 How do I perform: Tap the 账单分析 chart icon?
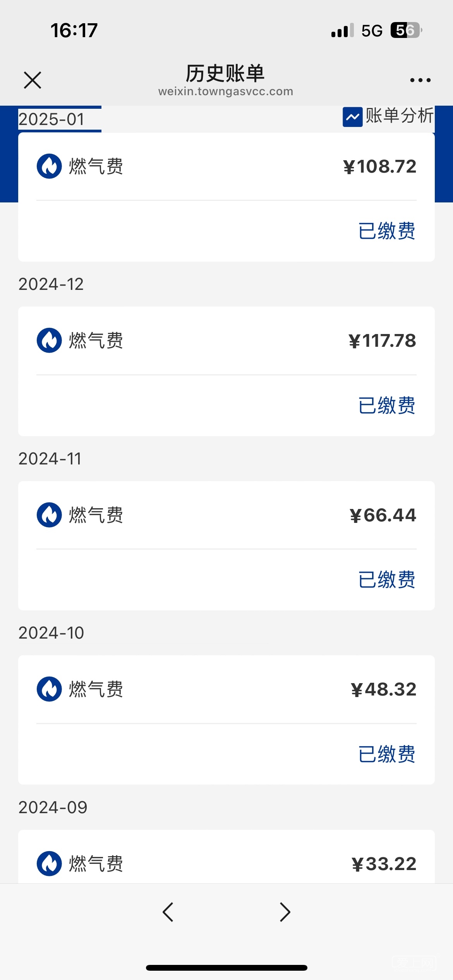(352, 117)
